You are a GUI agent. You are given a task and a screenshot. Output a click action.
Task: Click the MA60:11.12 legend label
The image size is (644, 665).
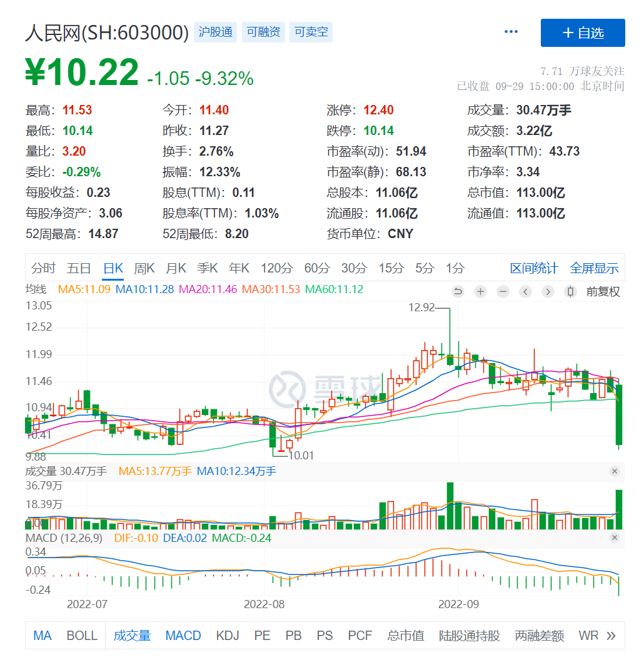(x=335, y=289)
